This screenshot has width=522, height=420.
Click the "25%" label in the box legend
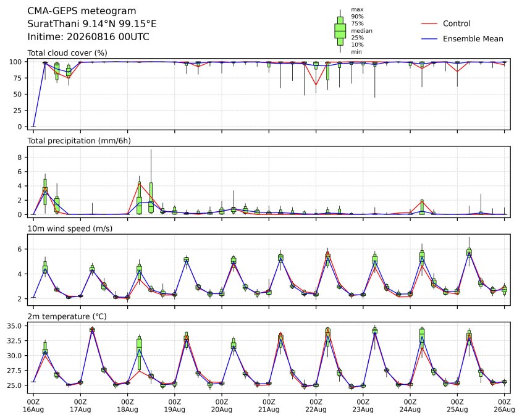(357, 38)
